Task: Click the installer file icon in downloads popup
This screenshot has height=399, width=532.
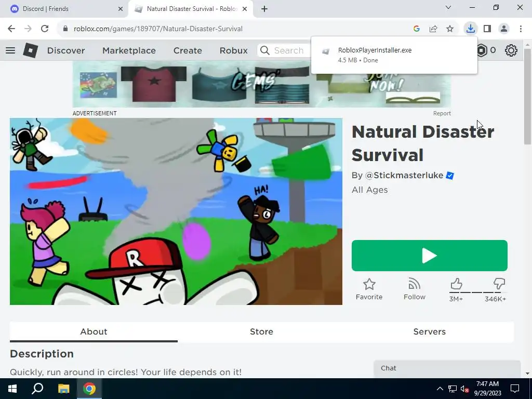Action: click(326, 51)
